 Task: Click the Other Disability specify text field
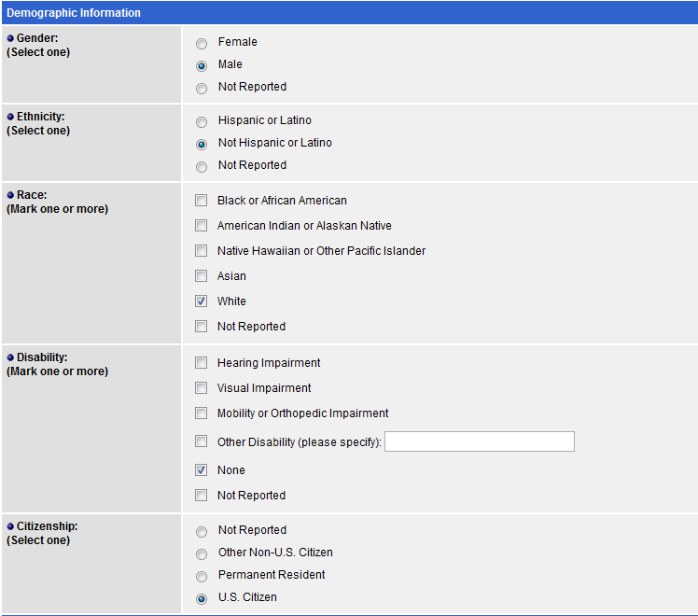(x=479, y=441)
